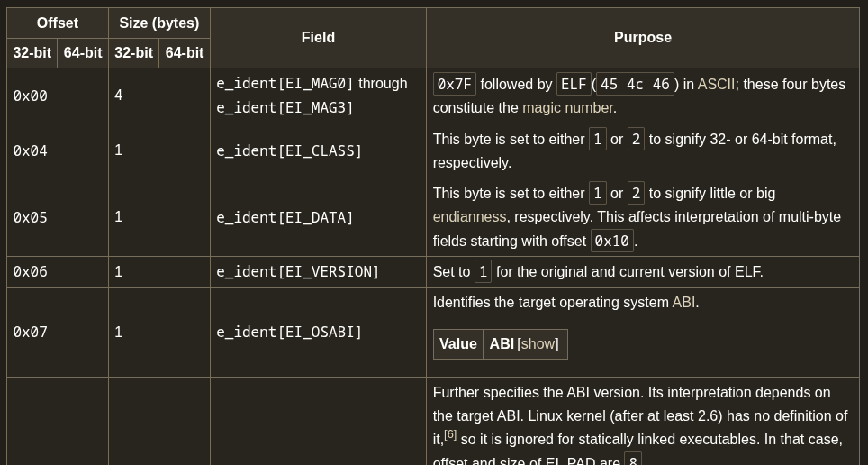Click the '45 4c 46' hex code
The width and height of the screenshot is (868, 465).
635,85
